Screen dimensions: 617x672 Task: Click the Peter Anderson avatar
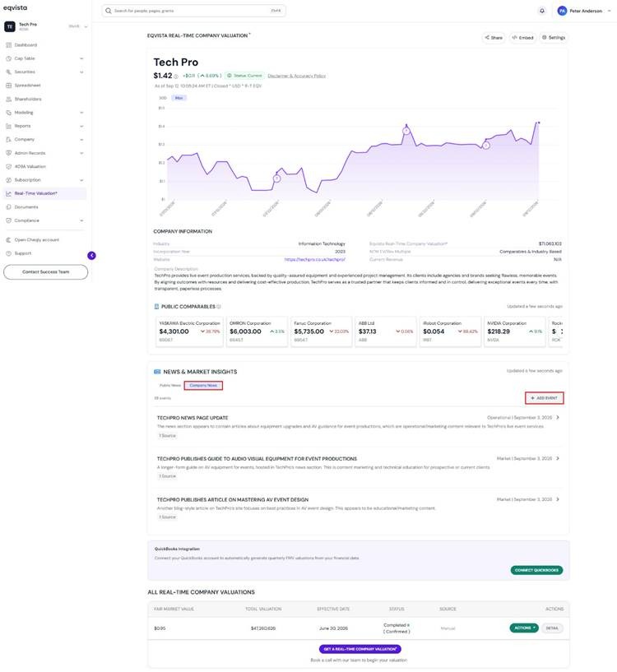pos(562,11)
